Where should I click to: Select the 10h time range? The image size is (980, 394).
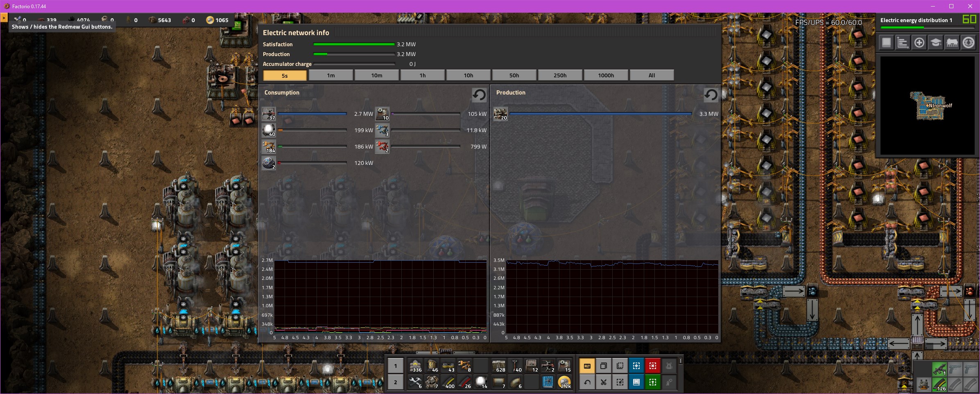pyautogui.click(x=468, y=75)
